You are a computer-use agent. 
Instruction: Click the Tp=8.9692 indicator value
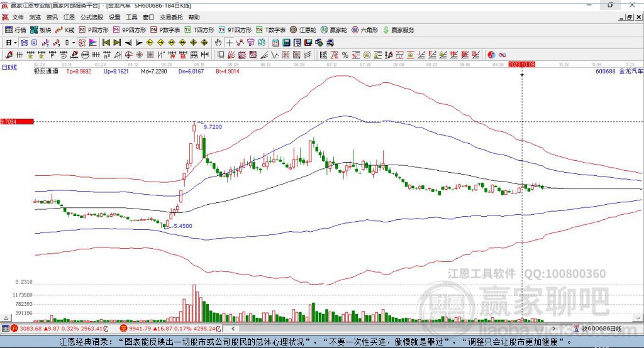click(x=79, y=72)
